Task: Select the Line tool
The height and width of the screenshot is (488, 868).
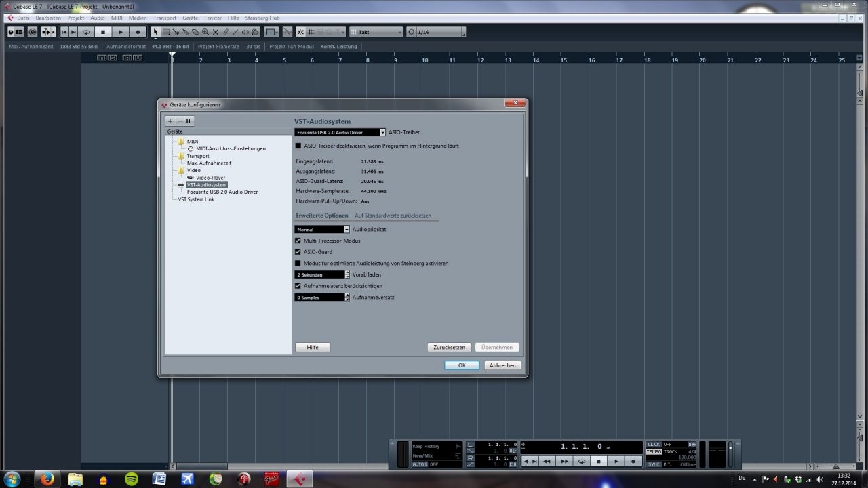Action: point(235,32)
